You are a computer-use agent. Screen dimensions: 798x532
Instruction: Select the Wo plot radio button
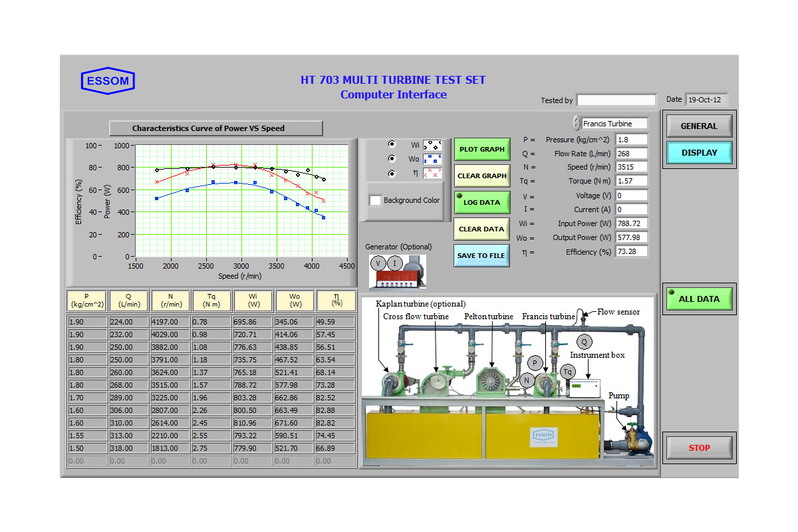(392, 158)
